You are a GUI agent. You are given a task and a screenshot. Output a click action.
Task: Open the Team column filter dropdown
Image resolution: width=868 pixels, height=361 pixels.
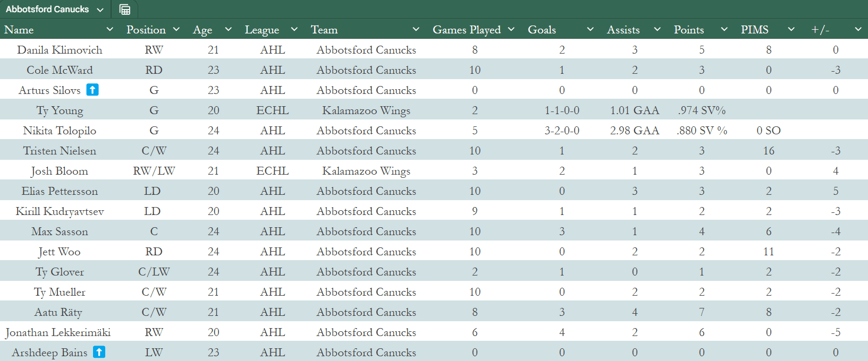click(x=416, y=29)
